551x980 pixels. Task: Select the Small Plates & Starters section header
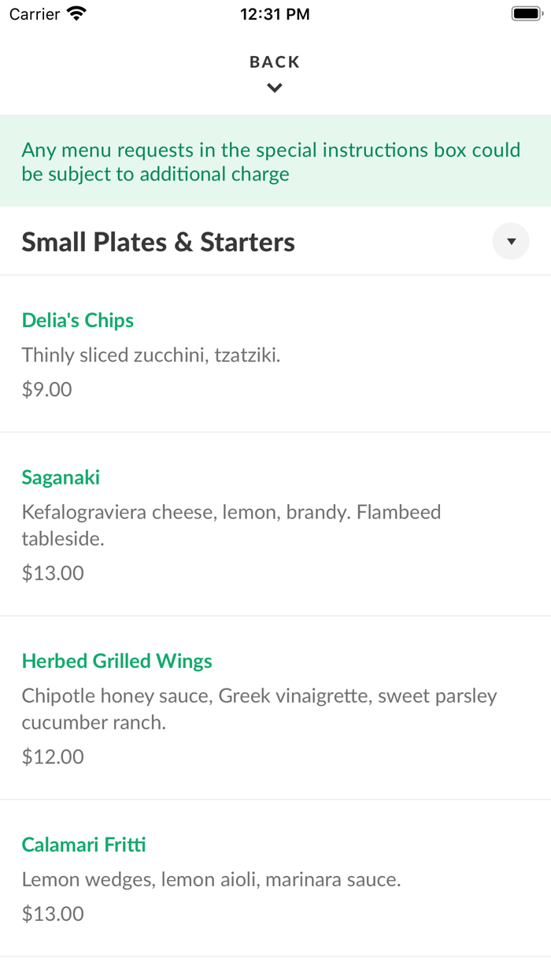coord(157,241)
